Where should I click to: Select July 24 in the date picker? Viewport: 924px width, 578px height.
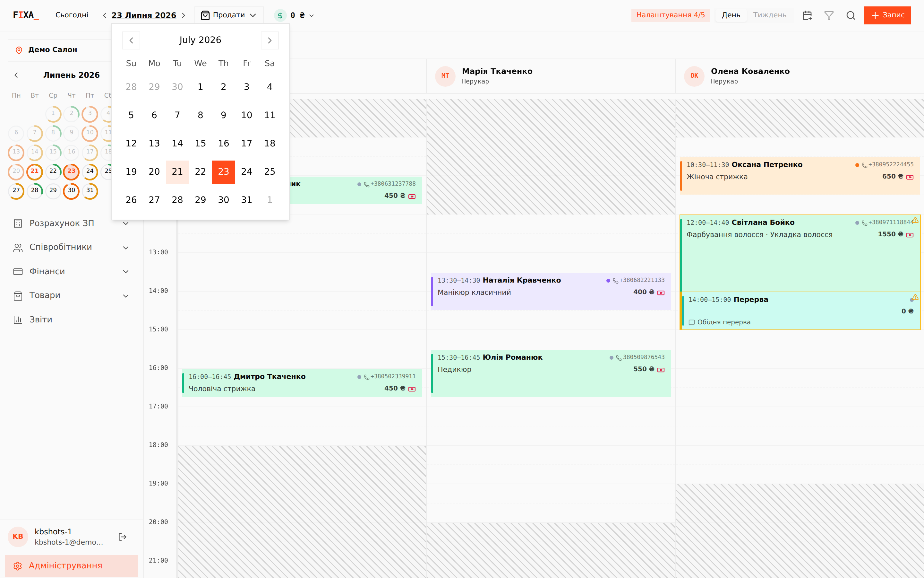tap(247, 172)
